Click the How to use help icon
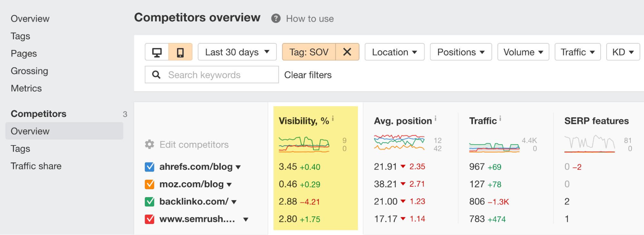 pos(275,19)
